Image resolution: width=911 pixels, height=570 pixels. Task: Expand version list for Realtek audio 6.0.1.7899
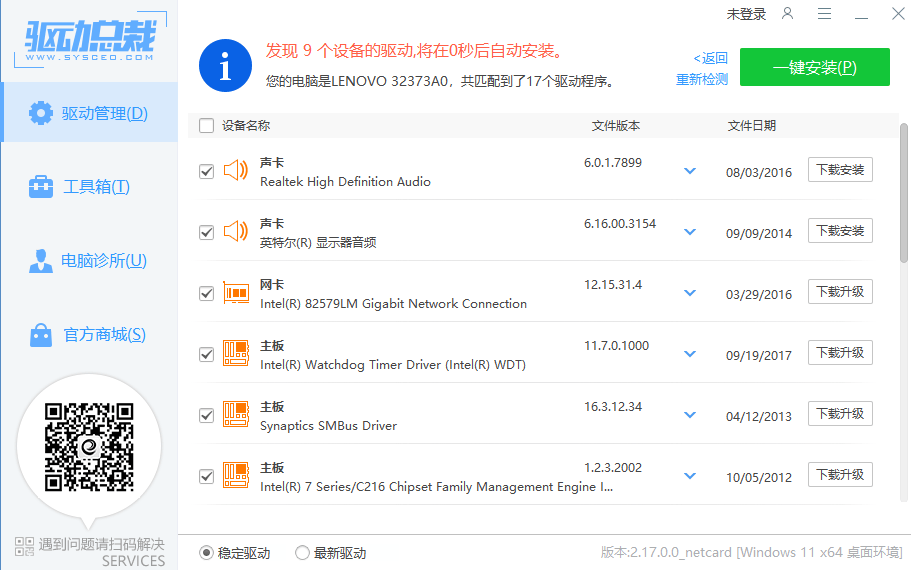pyautogui.click(x=690, y=171)
